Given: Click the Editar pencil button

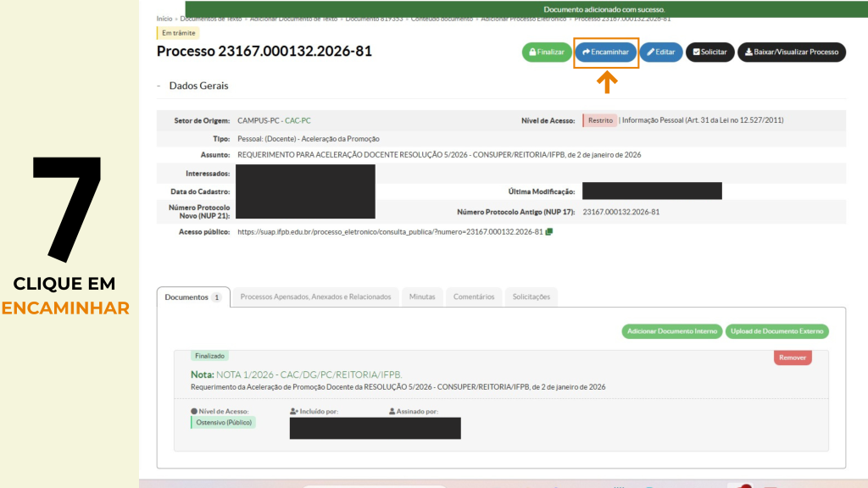Looking at the screenshot, I should click(x=660, y=52).
